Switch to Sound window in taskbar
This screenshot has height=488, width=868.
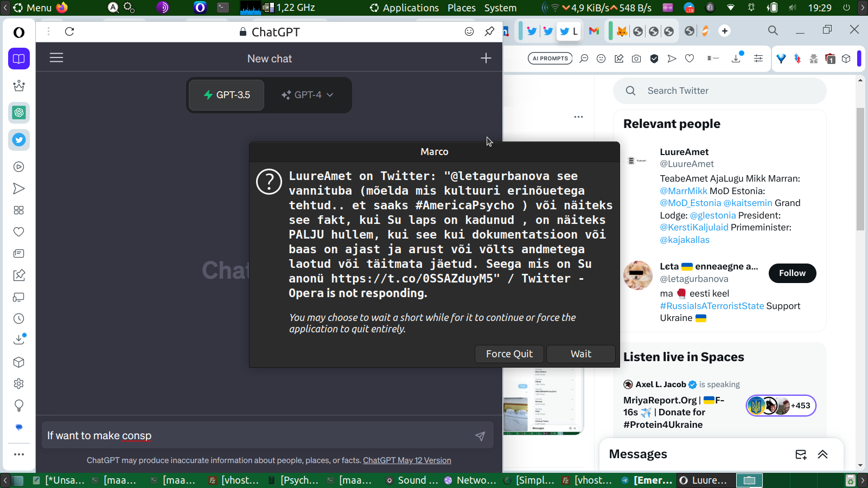(412, 480)
